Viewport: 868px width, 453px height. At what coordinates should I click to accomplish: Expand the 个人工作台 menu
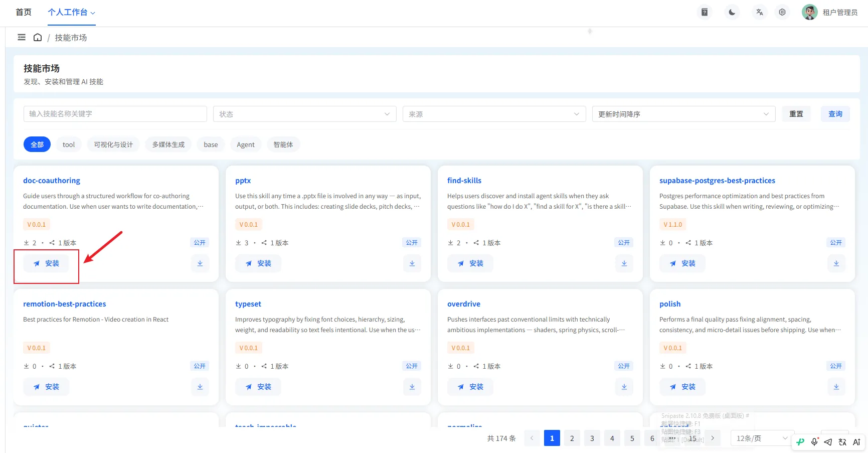tap(72, 13)
